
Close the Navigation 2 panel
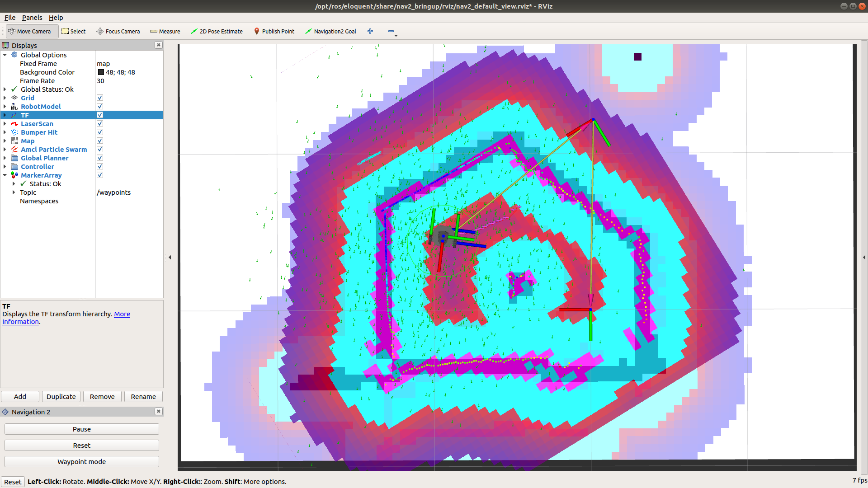tap(159, 411)
